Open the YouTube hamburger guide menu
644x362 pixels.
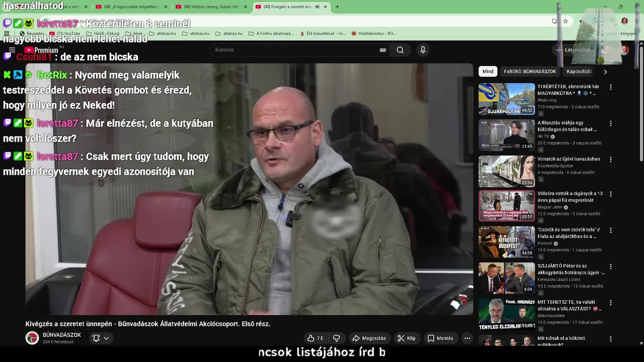click(x=12, y=50)
